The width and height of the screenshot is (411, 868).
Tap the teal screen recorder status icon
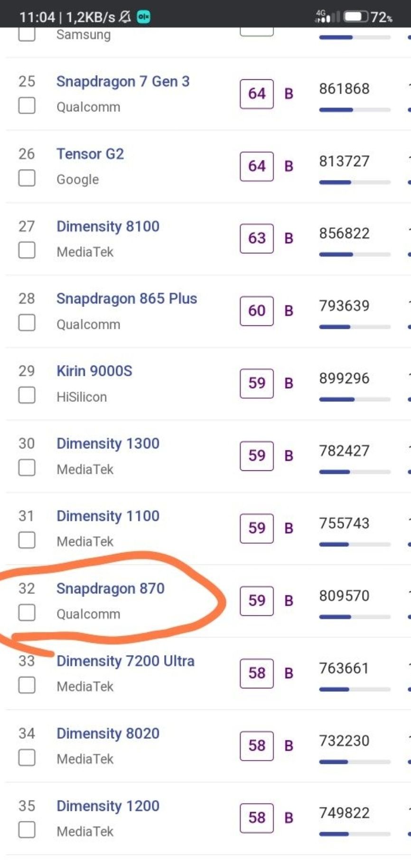[x=143, y=17]
